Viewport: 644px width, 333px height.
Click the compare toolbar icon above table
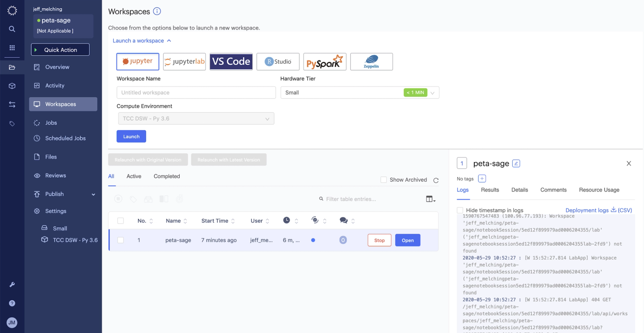point(164,199)
